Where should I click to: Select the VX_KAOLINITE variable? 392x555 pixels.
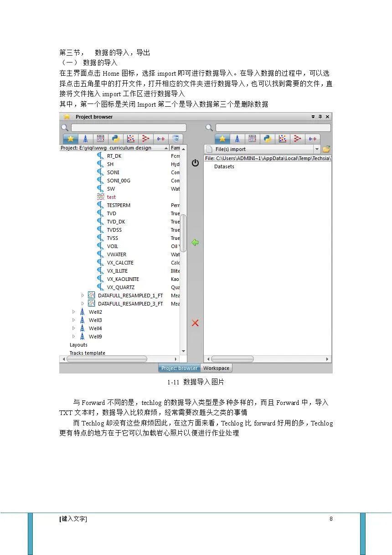123,279
